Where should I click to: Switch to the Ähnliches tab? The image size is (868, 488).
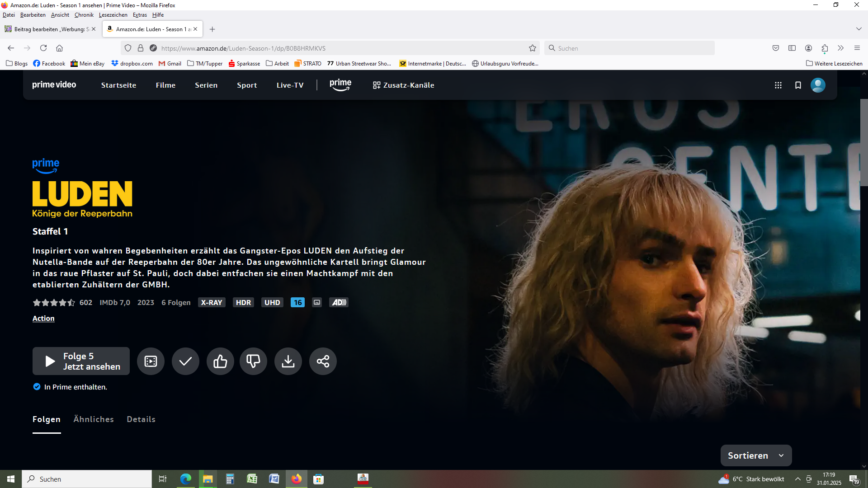click(94, 419)
